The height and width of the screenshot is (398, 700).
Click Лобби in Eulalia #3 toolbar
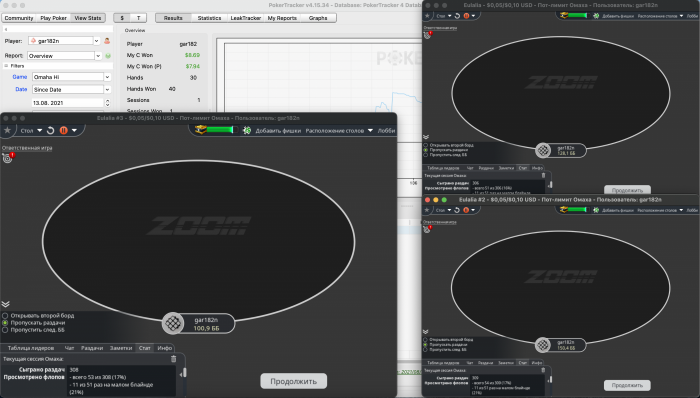click(x=386, y=130)
